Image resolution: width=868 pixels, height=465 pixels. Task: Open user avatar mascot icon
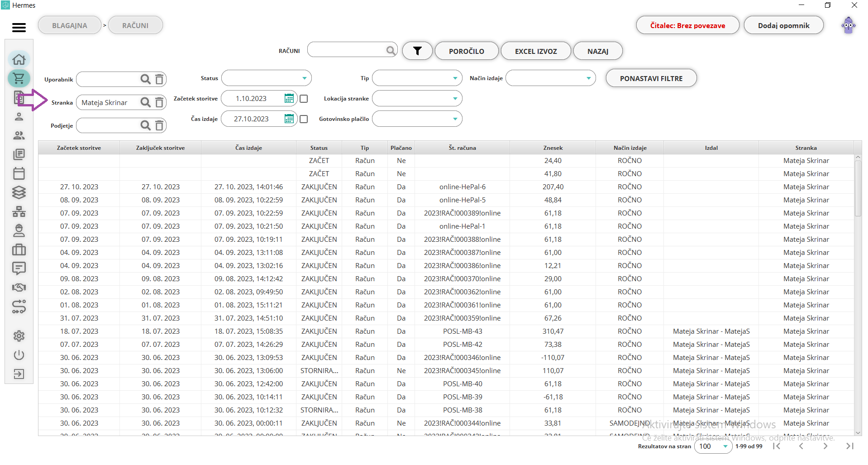[x=848, y=25]
